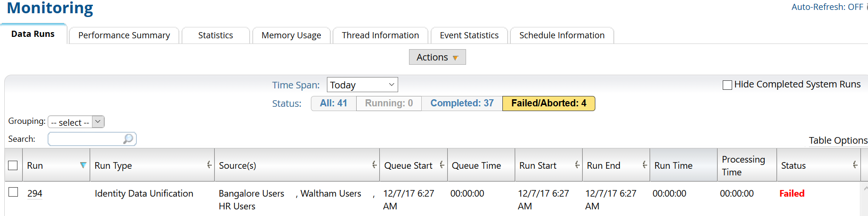Click the Status column sort icon
The width and height of the screenshot is (868, 216).
pyautogui.click(x=855, y=164)
